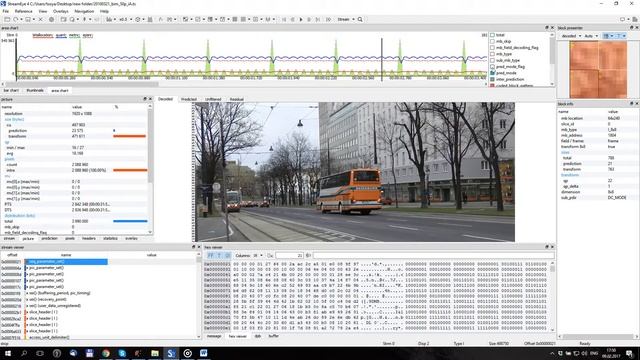Click the grid icon in block presenter toolbar
640x360 pixels.
pyautogui.click(x=607, y=36)
